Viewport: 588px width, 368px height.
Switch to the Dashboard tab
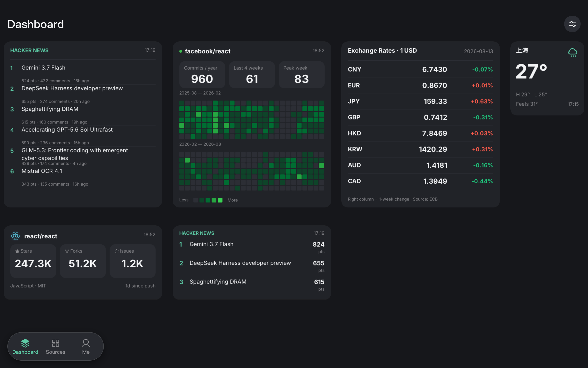[25, 346]
